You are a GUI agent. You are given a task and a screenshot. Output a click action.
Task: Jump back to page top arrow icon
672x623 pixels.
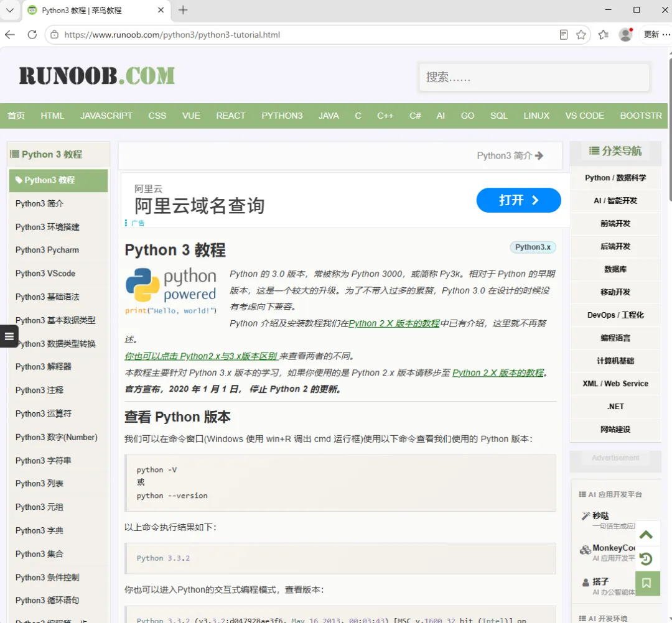[x=646, y=535]
